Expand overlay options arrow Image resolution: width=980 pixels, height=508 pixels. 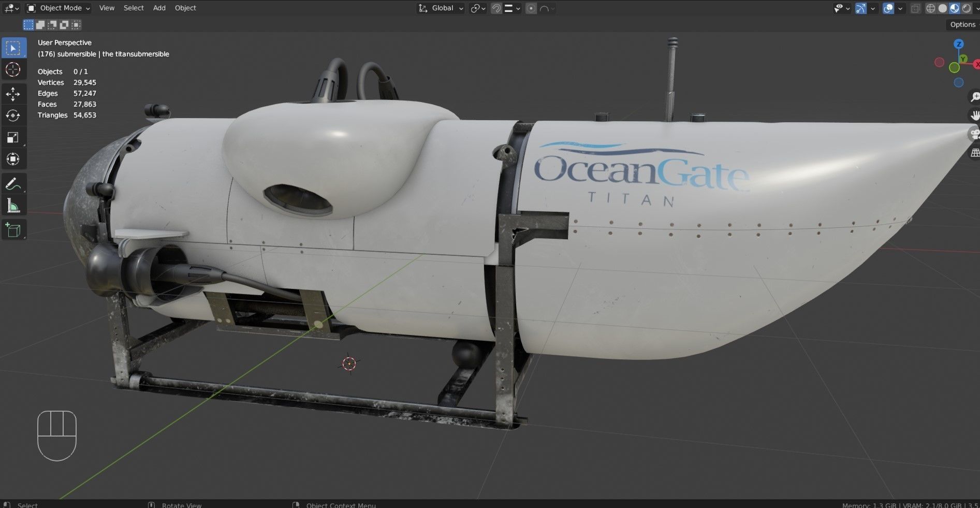pyautogui.click(x=900, y=8)
